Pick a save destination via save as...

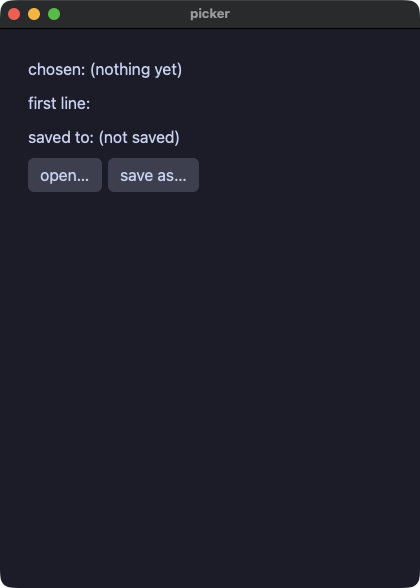coord(153,175)
